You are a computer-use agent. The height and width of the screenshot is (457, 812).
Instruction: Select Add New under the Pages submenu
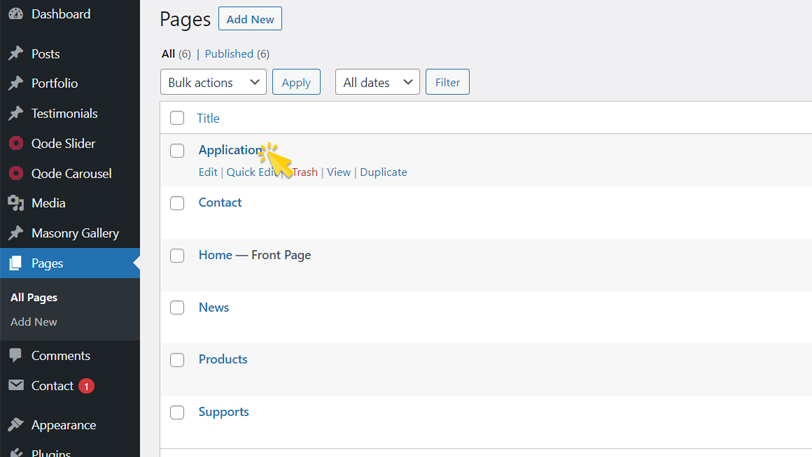pos(34,322)
